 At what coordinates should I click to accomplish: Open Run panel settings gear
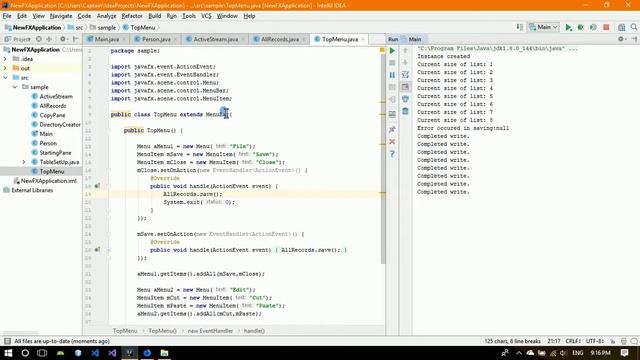tap(621, 39)
